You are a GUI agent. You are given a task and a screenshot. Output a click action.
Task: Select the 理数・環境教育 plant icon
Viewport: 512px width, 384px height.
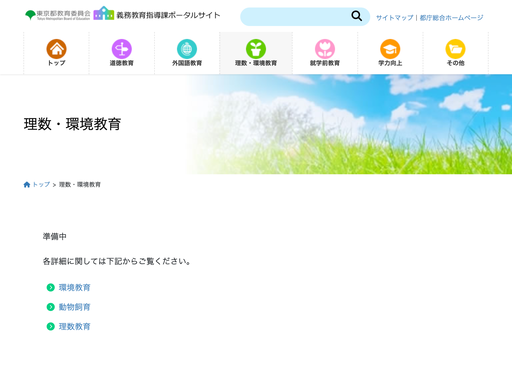tap(256, 49)
